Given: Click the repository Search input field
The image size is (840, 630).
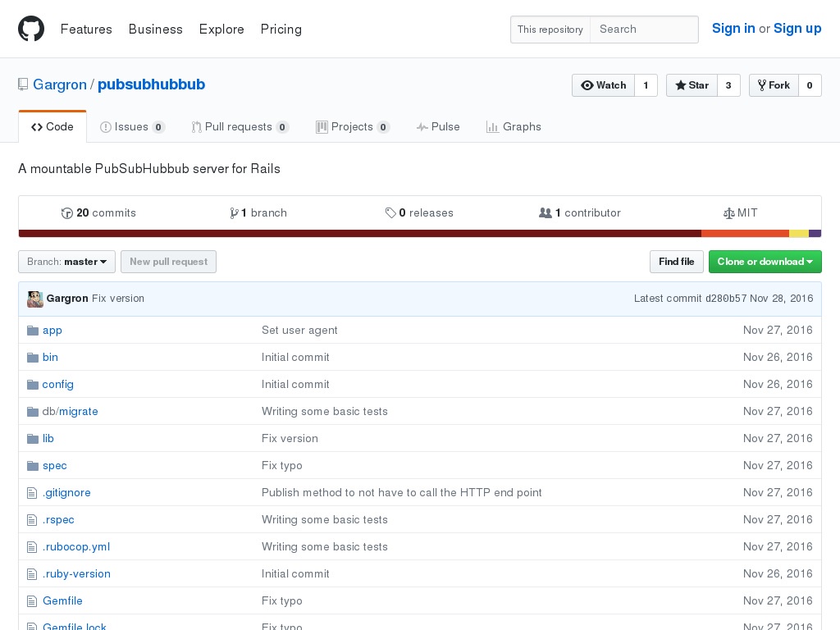Looking at the screenshot, I should coord(645,30).
